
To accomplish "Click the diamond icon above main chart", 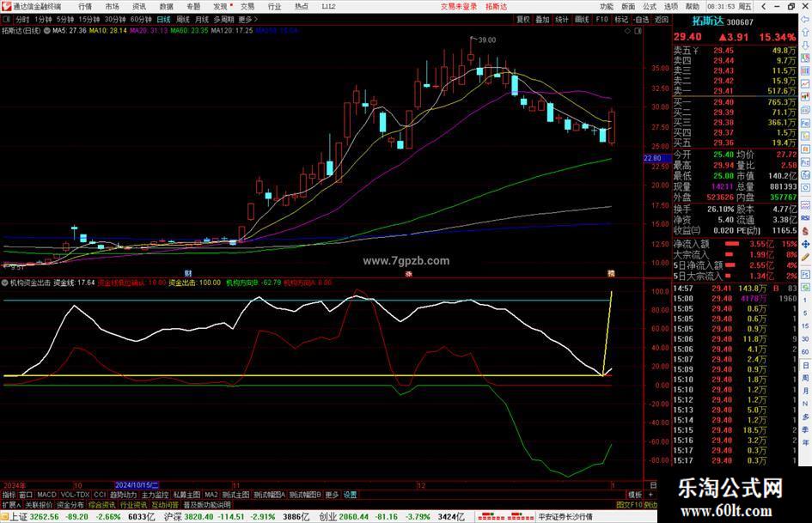I will (627, 31).
